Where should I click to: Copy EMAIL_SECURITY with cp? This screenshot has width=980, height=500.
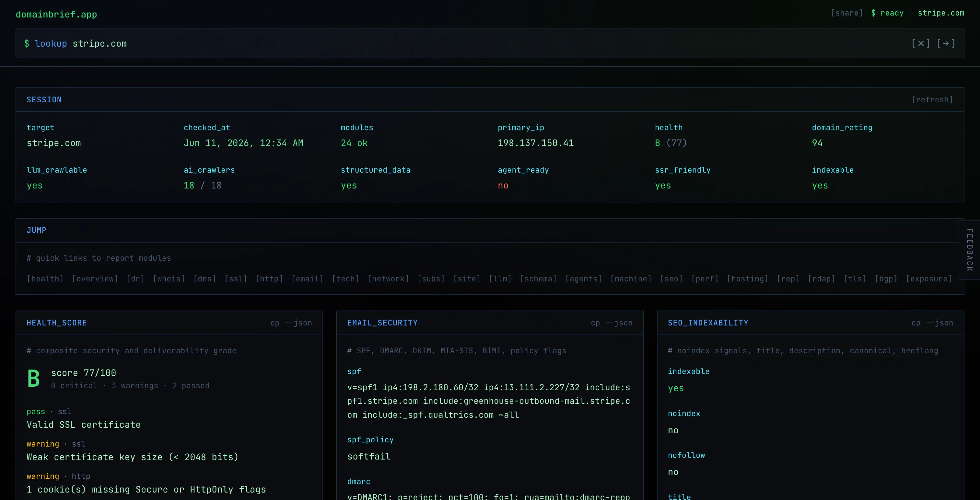pyautogui.click(x=595, y=323)
